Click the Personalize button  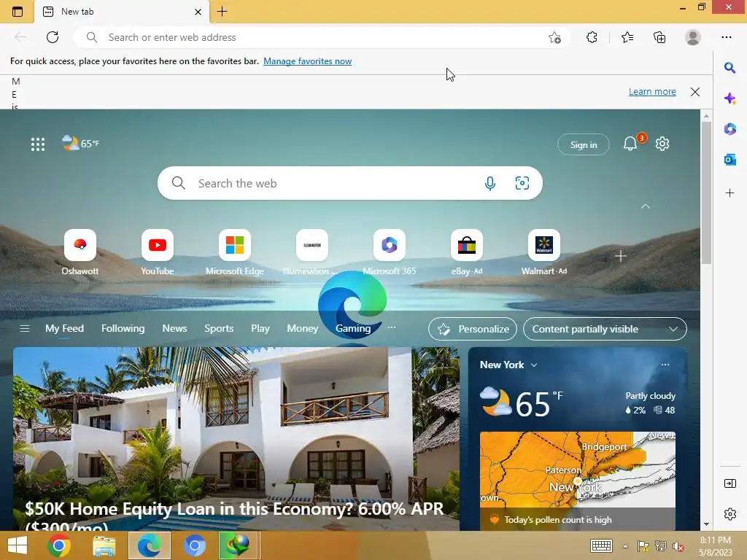point(473,329)
